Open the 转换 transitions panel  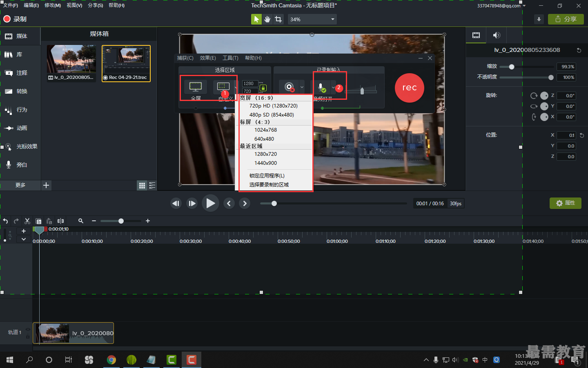(20, 92)
